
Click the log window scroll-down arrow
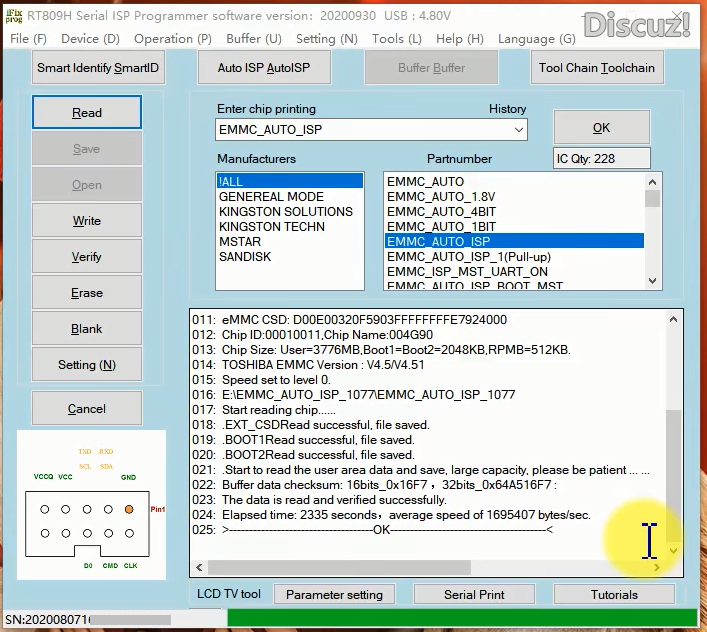(674, 550)
